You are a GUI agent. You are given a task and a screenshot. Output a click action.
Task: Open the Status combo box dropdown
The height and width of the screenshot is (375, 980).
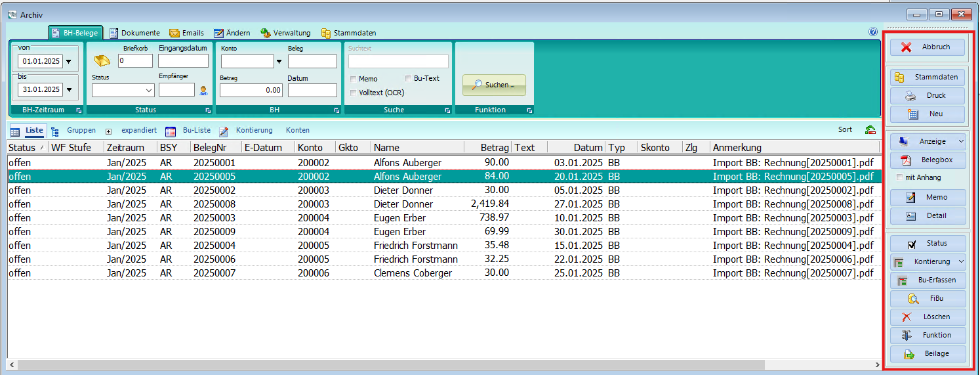(148, 91)
